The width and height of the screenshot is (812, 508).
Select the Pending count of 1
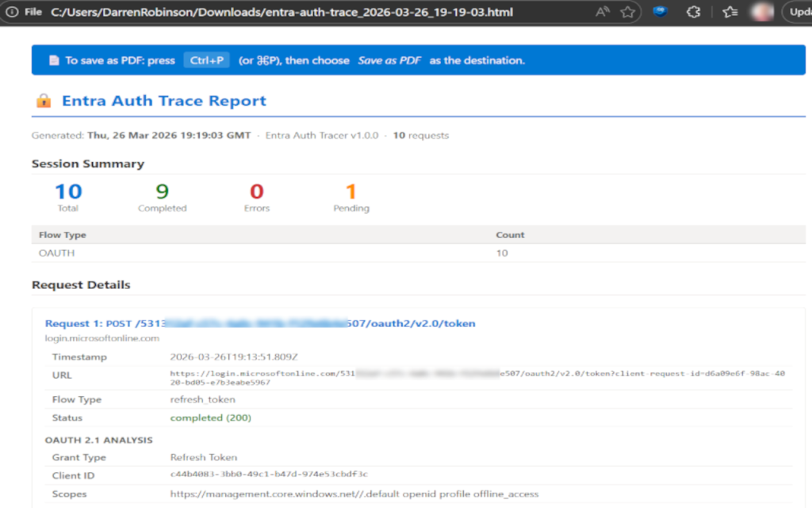pos(351,191)
